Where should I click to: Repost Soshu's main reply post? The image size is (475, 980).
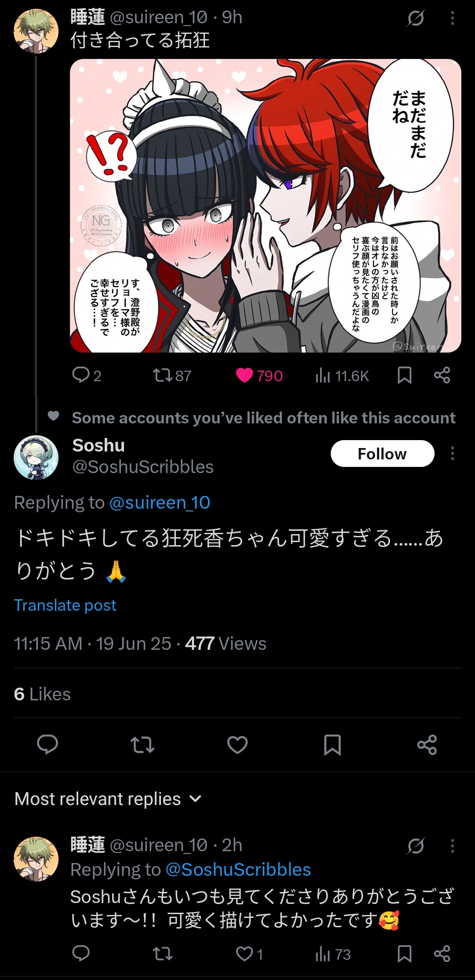pyautogui.click(x=142, y=745)
